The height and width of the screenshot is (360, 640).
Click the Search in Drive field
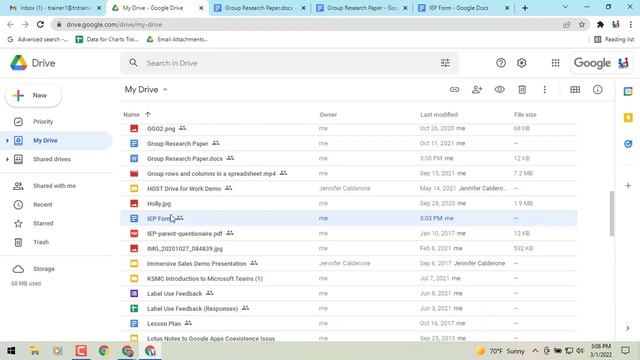(290, 63)
